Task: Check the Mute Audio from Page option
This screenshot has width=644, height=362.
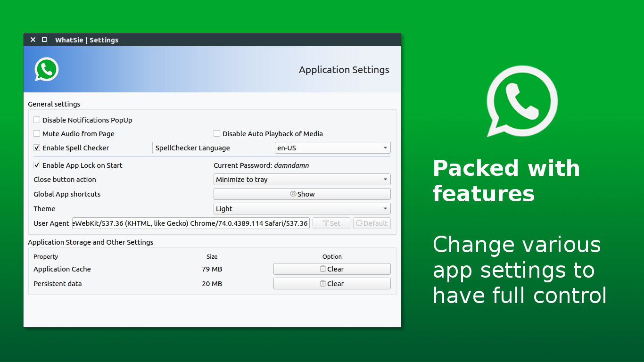Action: [x=37, y=134]
